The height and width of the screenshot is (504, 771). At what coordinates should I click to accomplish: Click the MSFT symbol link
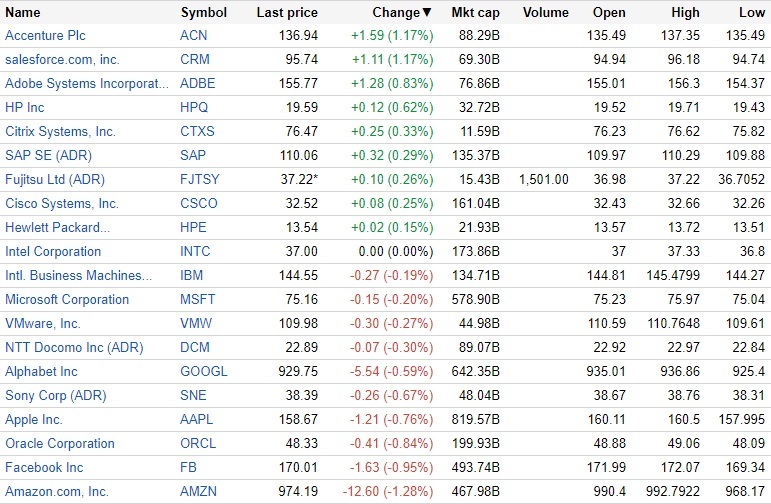coord(197,299)
